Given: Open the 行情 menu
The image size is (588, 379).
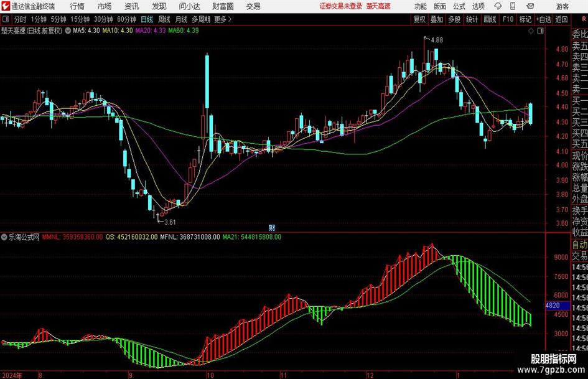Looking at the screenshot, I should (77, 6).
